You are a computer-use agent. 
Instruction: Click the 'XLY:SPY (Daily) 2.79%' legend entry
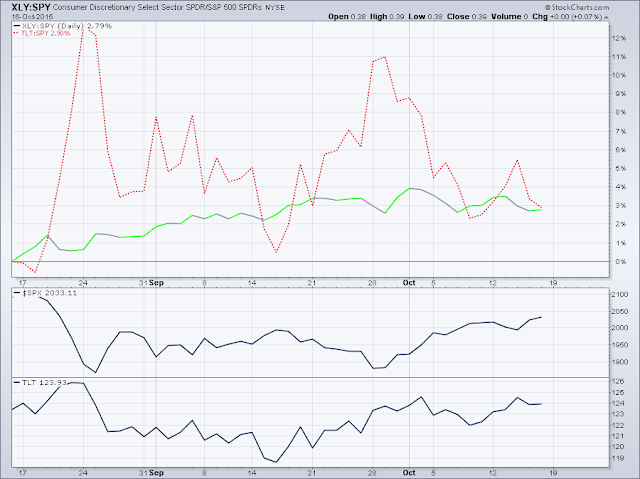(63, 26)
